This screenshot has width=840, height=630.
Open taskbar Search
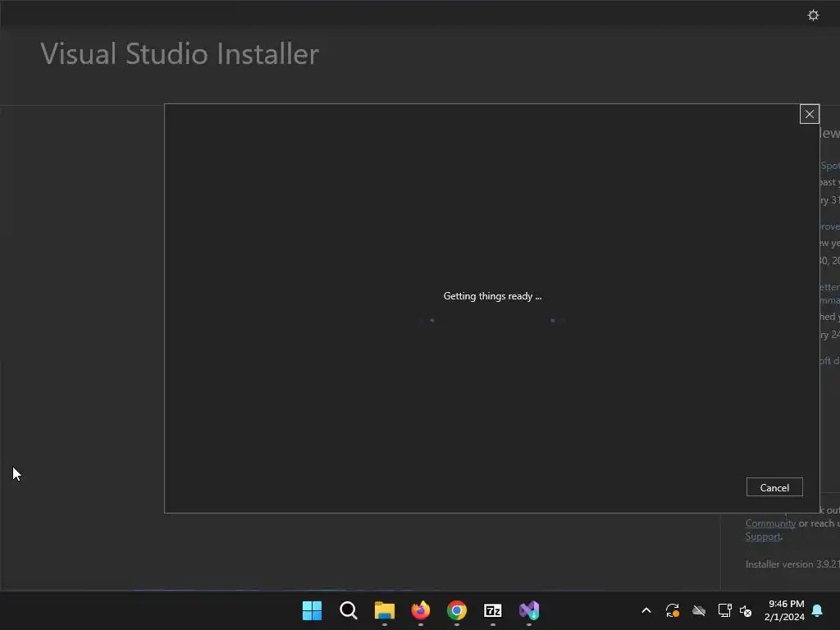pyautogui.click(x=348, y=610)
